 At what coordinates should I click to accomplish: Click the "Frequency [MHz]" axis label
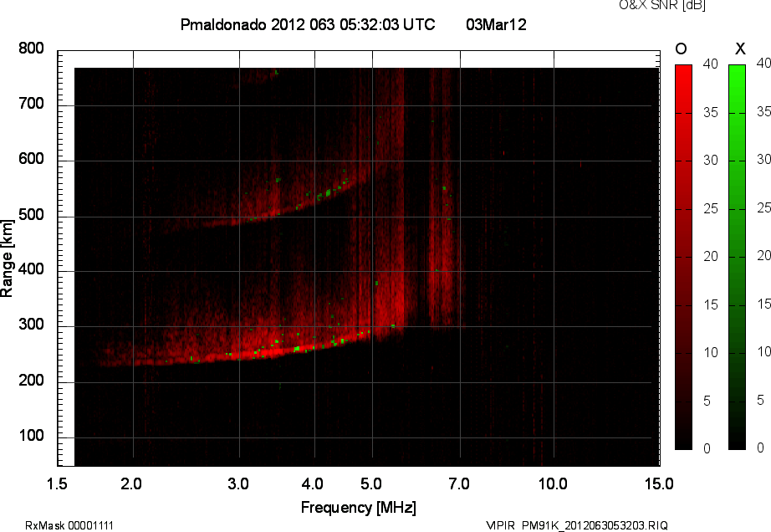pos(359,508)
